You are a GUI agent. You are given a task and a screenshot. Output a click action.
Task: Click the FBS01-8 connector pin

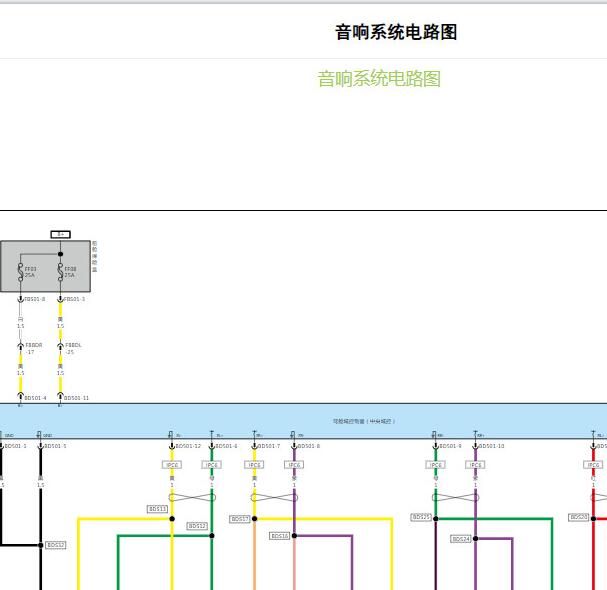point(20,299)
